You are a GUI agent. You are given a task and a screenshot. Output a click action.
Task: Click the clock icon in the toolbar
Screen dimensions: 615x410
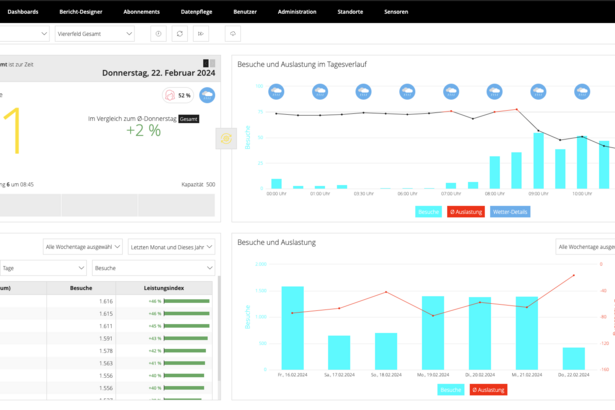click(x=158, y=34)
